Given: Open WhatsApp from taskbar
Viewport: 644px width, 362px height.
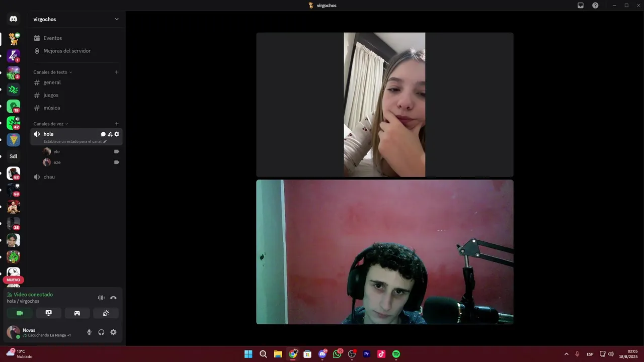Looking at the screenshot, I should tap(337, 354).
